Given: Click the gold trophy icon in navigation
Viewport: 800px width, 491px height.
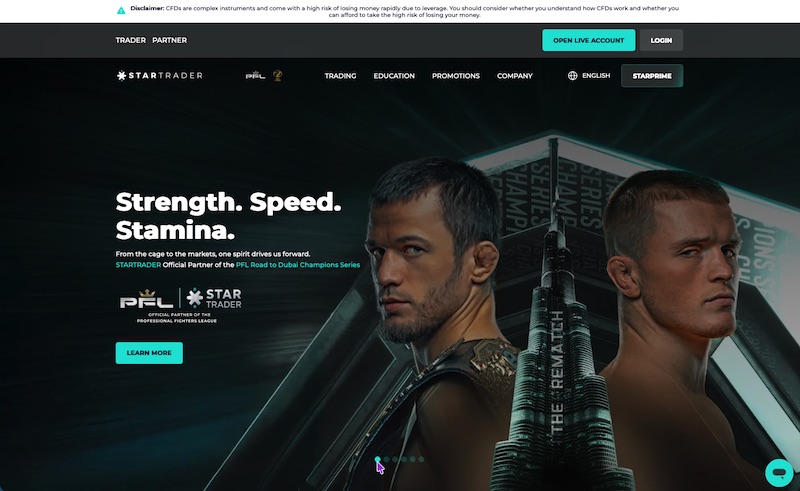Looking at the screenshot, I should click(278, 76).
